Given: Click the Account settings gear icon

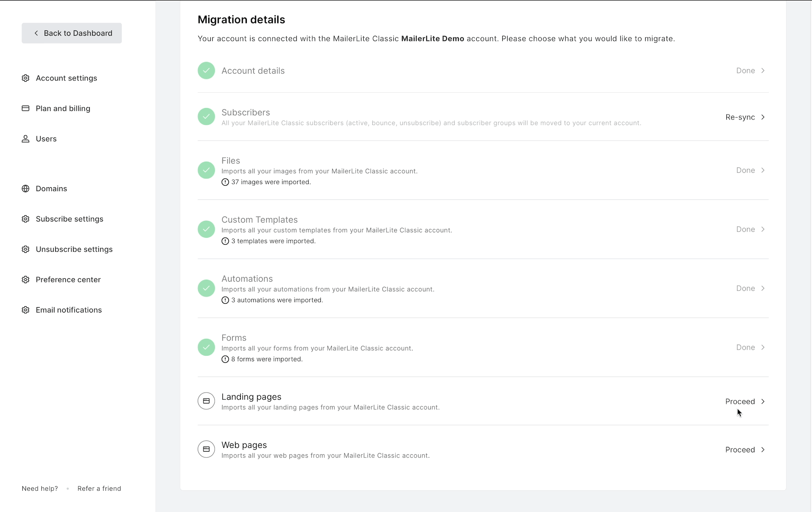Looking at the screenshot, I should pyautogui.click(x=26, y=78).
